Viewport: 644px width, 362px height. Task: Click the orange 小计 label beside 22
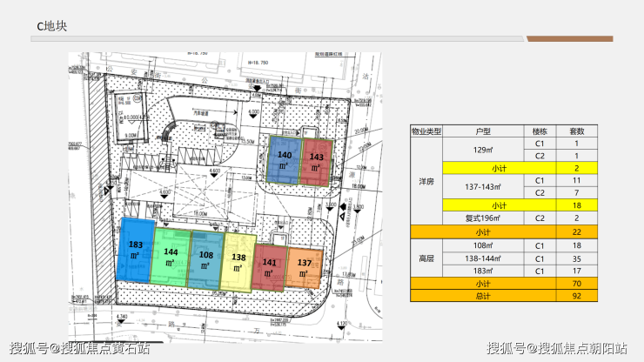483,232
